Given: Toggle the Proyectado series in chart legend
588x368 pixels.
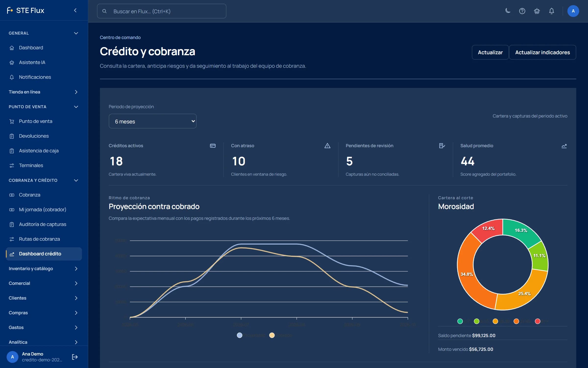Looking at the screenshot, I should click(251, 335).
